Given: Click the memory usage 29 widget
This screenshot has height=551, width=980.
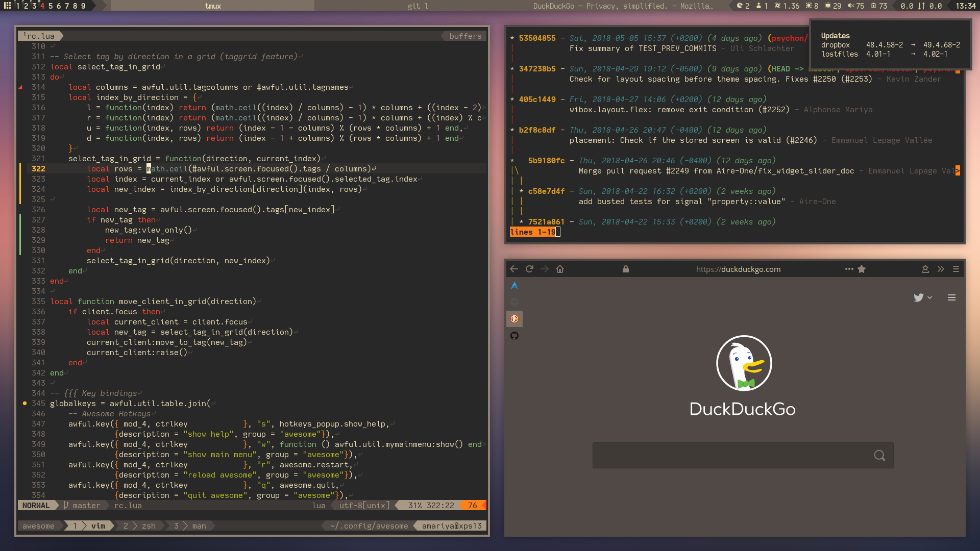Looking at the screenshot, I should click(x=833, y=6).
